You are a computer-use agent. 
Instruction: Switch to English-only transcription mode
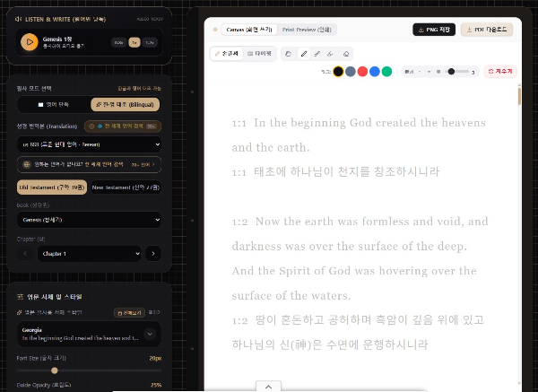54,104
